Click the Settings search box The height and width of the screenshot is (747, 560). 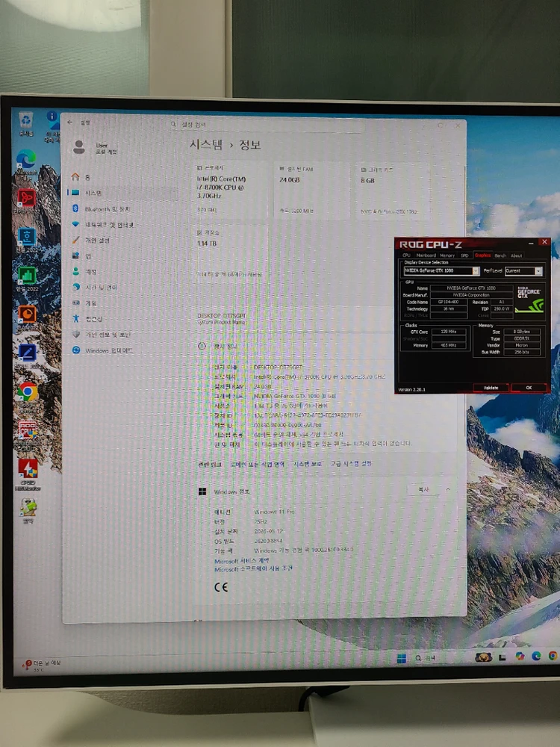click(267, 125)
